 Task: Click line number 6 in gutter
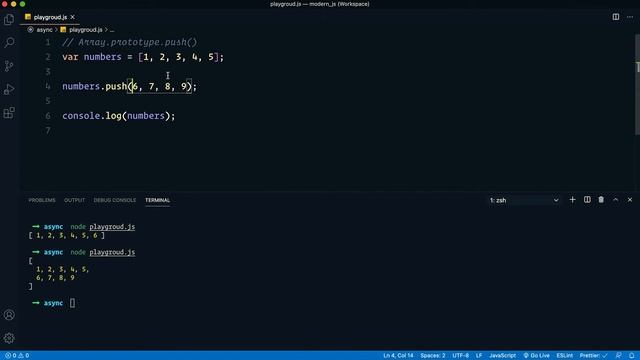pyautogui.click(x=48, y=116)
